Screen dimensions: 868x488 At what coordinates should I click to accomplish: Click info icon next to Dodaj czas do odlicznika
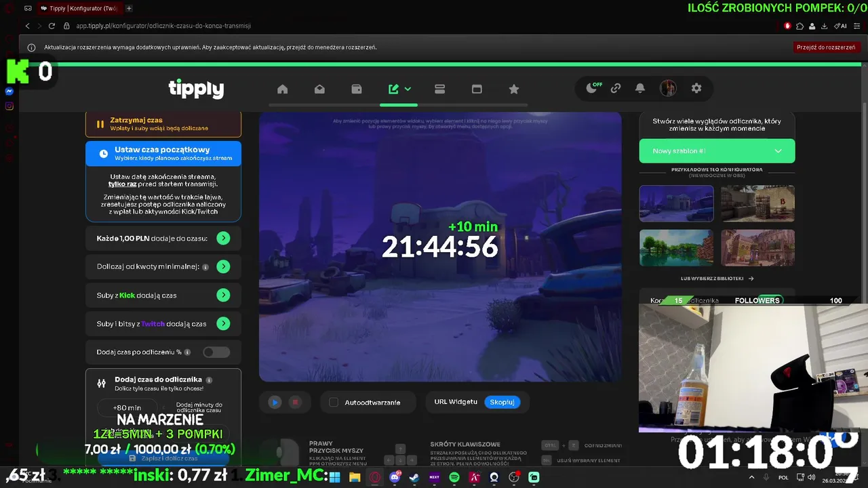[209, 380]
